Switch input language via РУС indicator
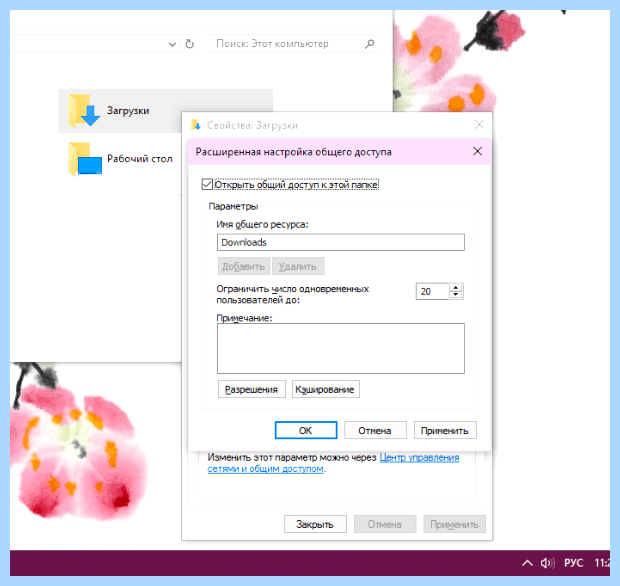620x586 pixels. [x=573, y=563]
